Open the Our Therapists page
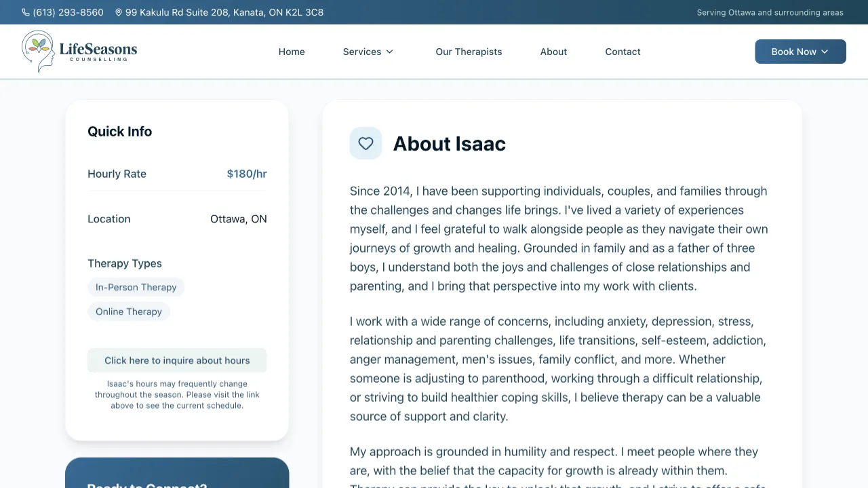The height and width of the screenshot is (488, 868). [469, 52]
